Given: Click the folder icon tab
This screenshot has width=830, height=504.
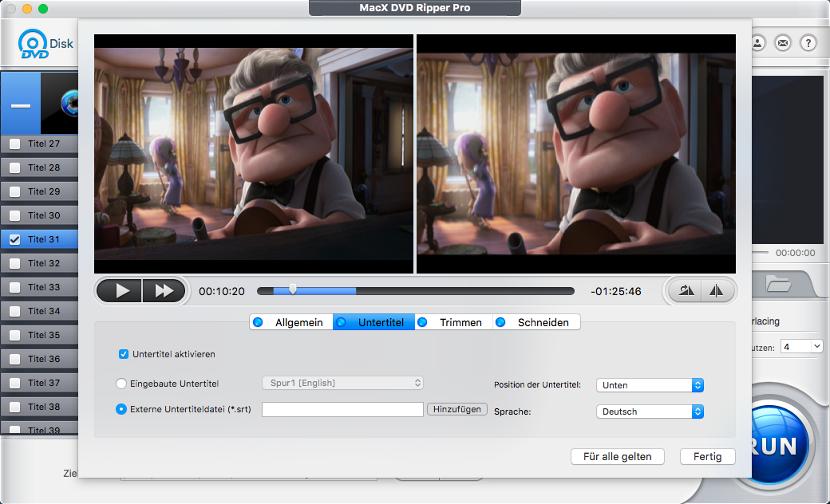Looking at the screenshot, I should pyautogui.click(x=777, y=283).
